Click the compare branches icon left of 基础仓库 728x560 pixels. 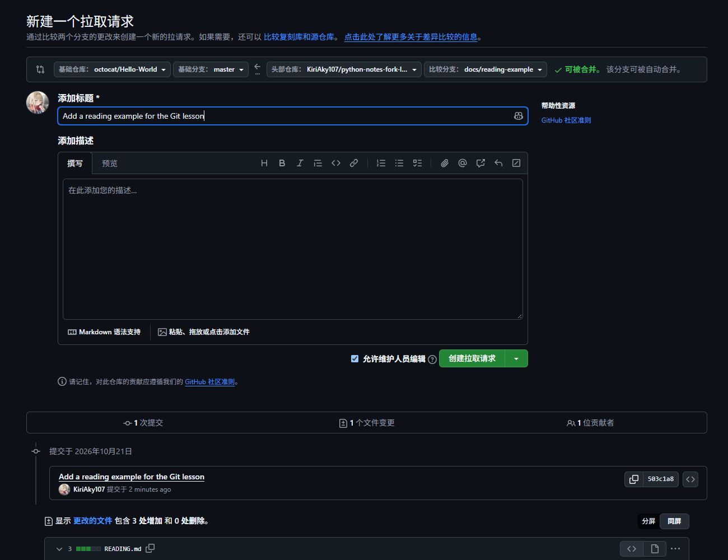click(x=40, y=69)
